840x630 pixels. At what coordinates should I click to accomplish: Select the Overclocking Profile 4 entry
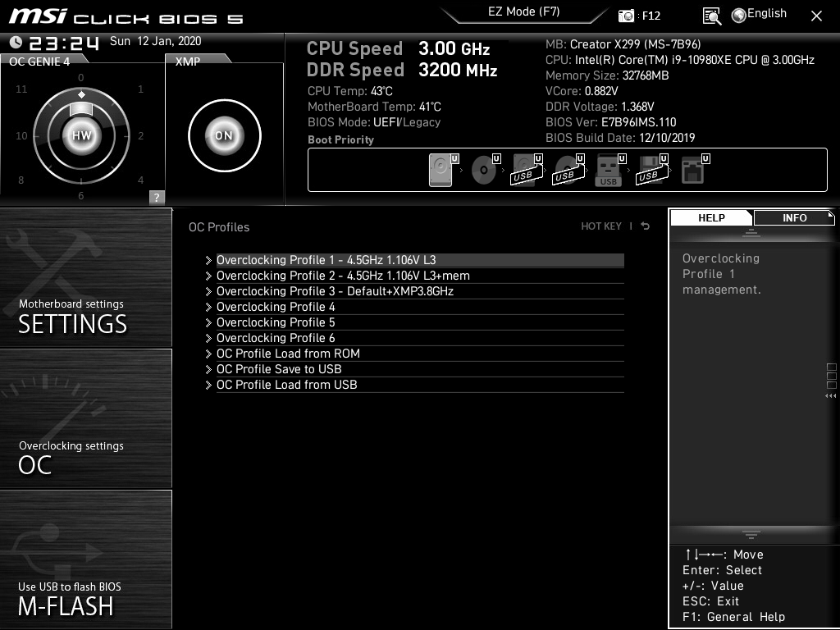click(420, 307)
